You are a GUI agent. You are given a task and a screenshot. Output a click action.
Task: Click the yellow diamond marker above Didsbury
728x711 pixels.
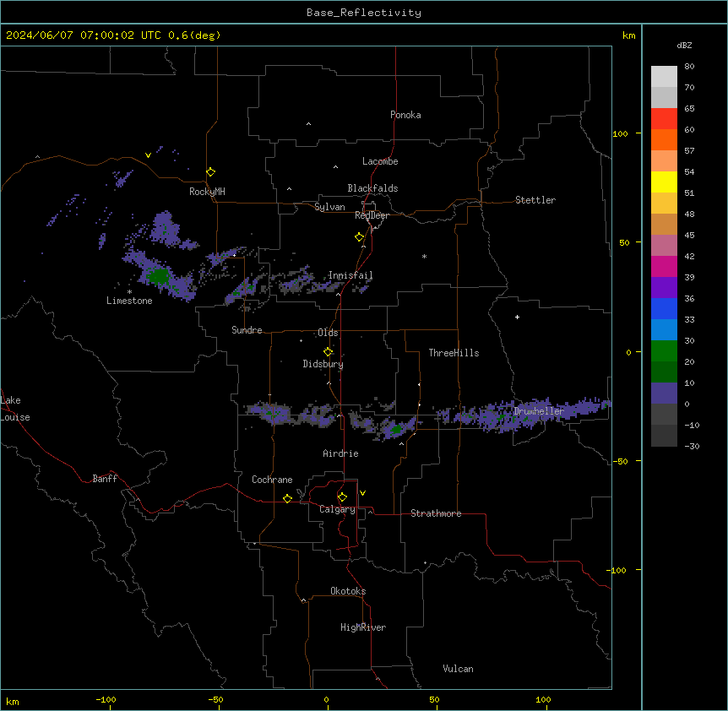coord(328,351)
